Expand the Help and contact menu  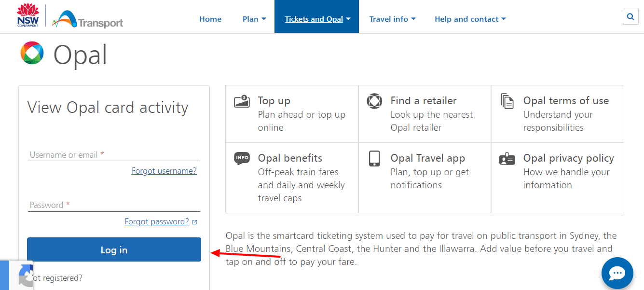click(469, 19)
